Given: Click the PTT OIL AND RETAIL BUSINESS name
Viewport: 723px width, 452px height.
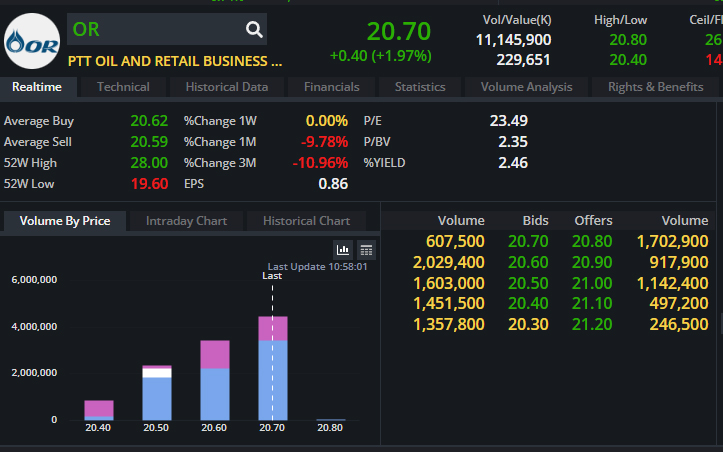Looking at the screenshot, I should click(x=175, y=61).
